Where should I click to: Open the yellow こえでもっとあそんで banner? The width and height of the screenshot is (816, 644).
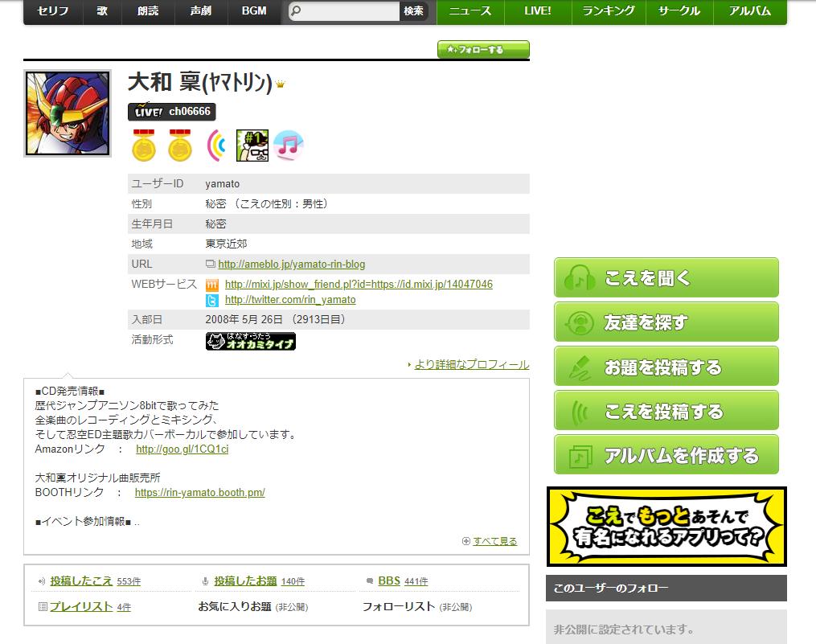(666, 527)
